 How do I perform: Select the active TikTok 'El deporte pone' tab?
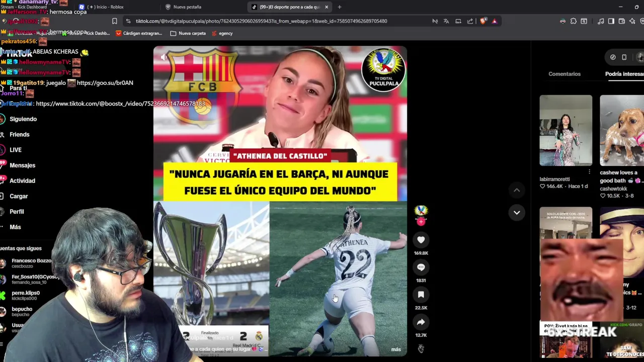pos(289,7)
